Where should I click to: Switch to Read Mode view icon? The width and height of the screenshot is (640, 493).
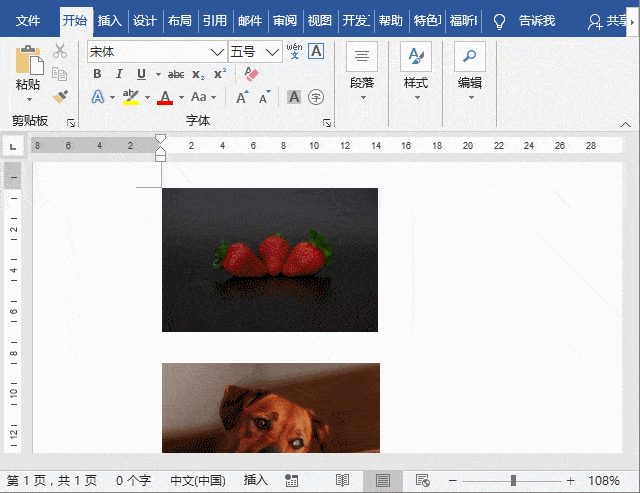343,481
